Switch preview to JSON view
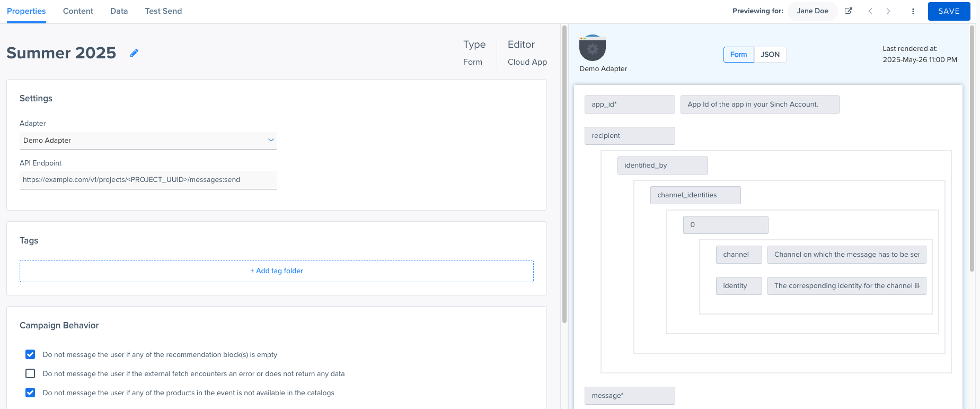Image resolution: width=980 pixels, height=409 pixels. [770, 55]
